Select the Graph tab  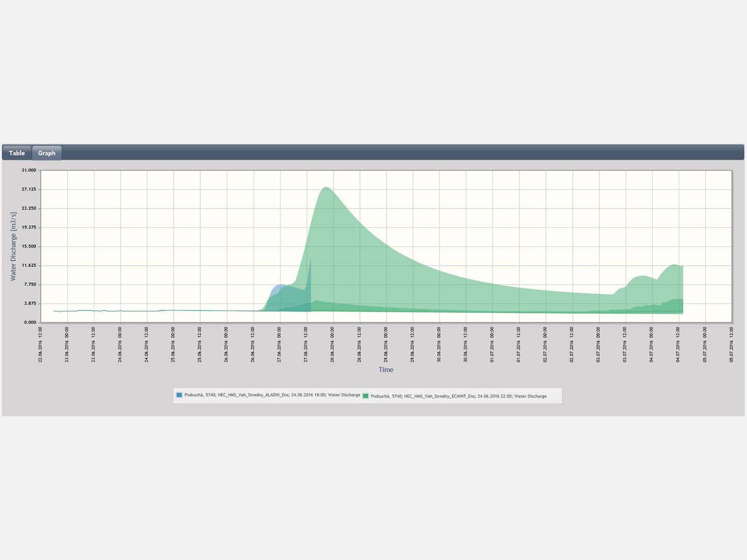coord(47,153)
